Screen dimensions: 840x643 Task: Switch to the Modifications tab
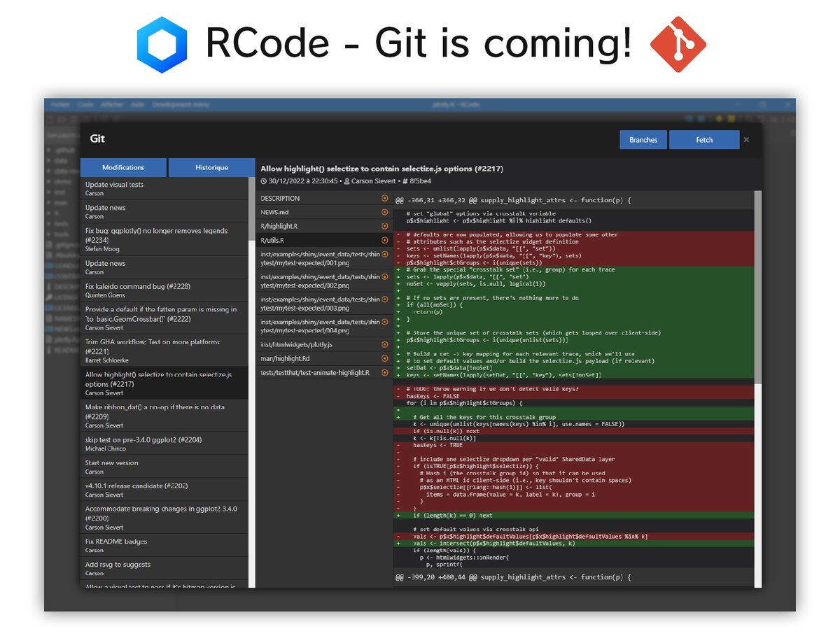[123, 167]
